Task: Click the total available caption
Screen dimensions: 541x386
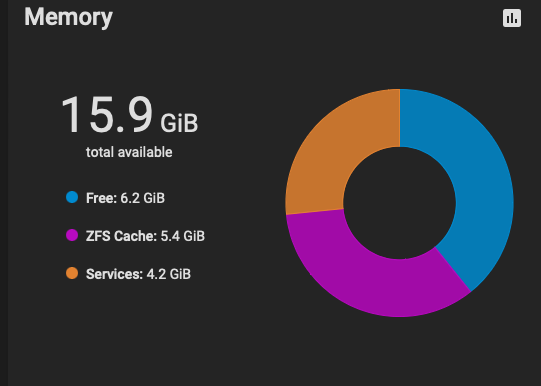Action: (129, 152)
